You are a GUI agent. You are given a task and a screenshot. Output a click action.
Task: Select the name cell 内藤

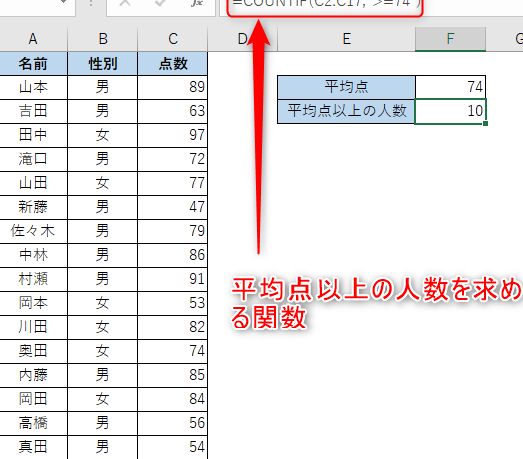(33, 376)
